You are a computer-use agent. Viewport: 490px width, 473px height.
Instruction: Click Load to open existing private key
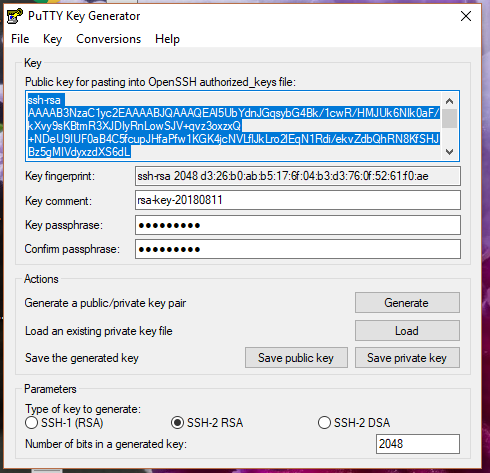pos(407,331)
